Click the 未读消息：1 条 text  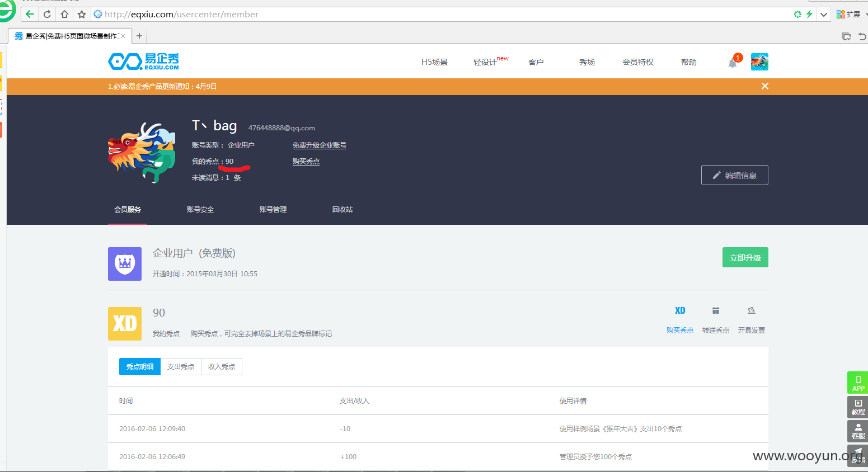point(216,178)
